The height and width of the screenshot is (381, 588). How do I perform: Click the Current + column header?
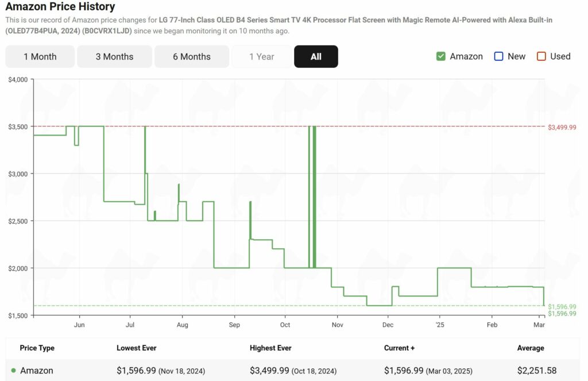(x=399, y=348)
